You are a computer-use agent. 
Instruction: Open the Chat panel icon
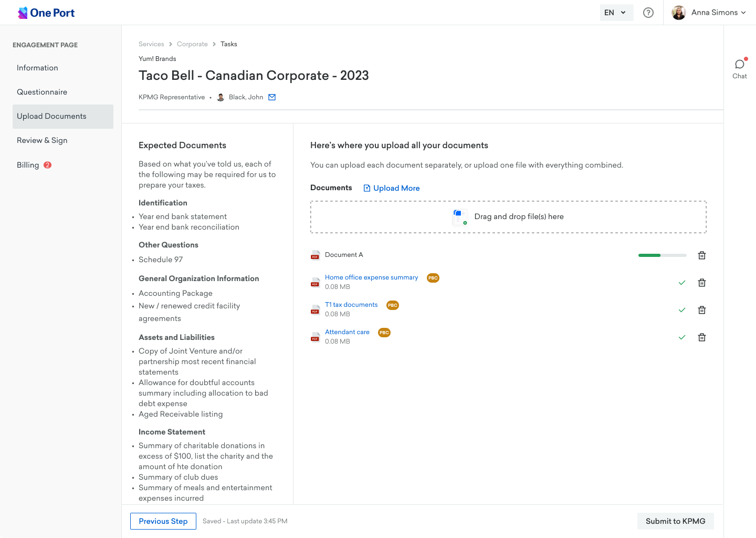click(740, 65)
